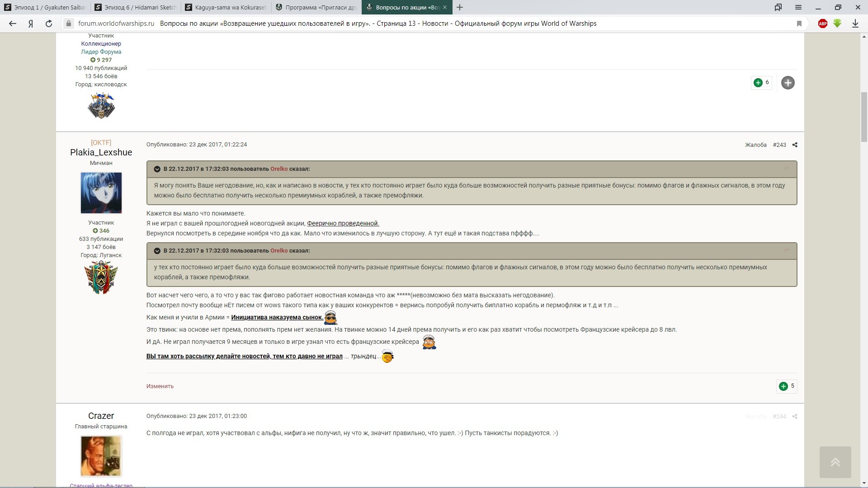Click the Жалоба link on post #243
Screen dimensions: 868x488
(755, 145)
